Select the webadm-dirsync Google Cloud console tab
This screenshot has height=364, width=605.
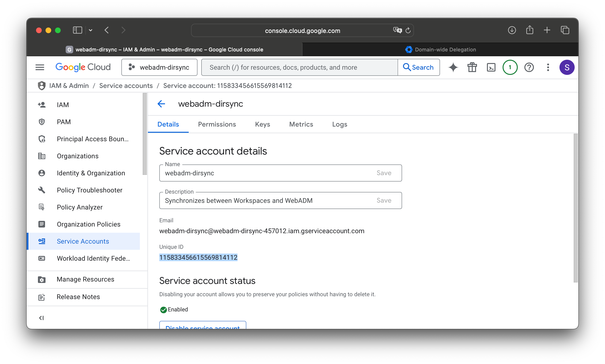(x=164, y=50)
